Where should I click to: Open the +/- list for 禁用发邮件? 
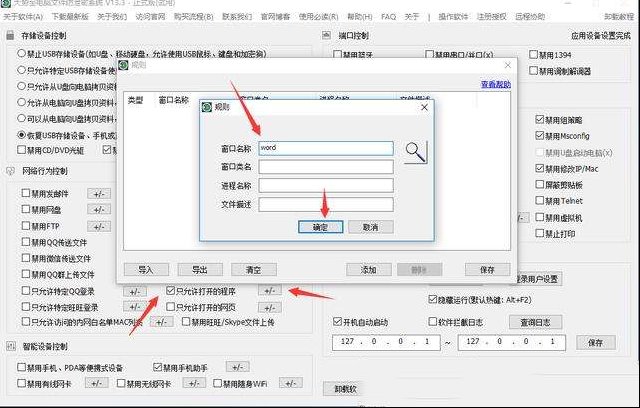[99, 194]
